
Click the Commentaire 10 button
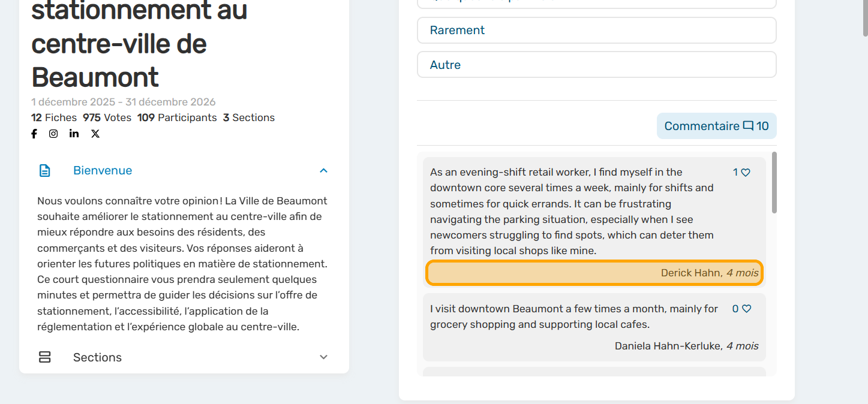716,126
